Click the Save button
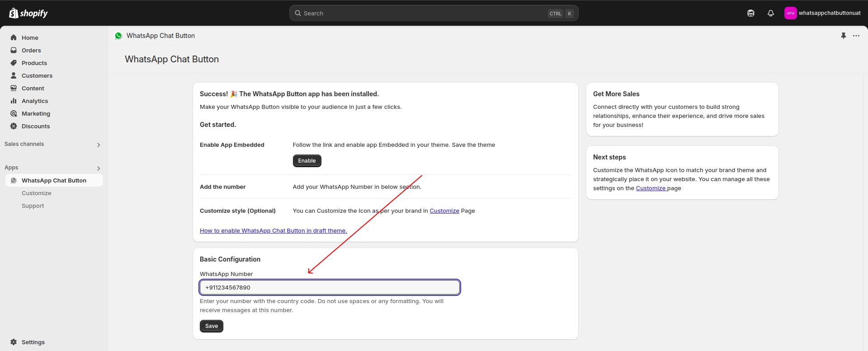The height and width of the screenshot is (351, 868). pyautogui.click(x=212, y=326)
